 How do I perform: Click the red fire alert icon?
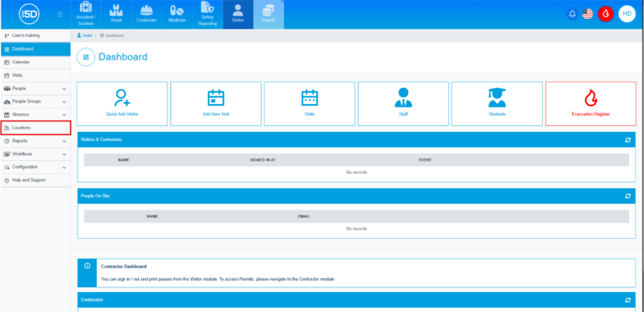pos(605,14)
